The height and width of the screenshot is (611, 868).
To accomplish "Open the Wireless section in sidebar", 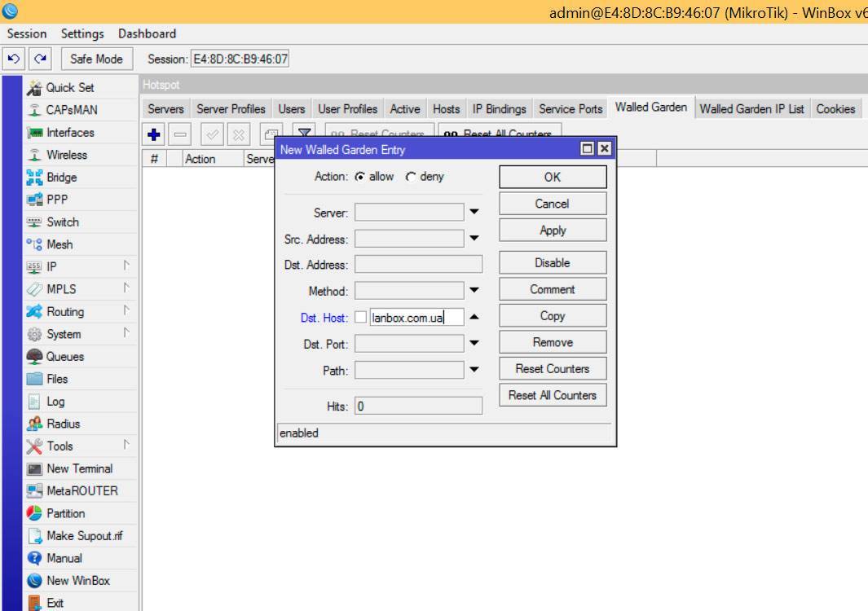I will (66, 155).
